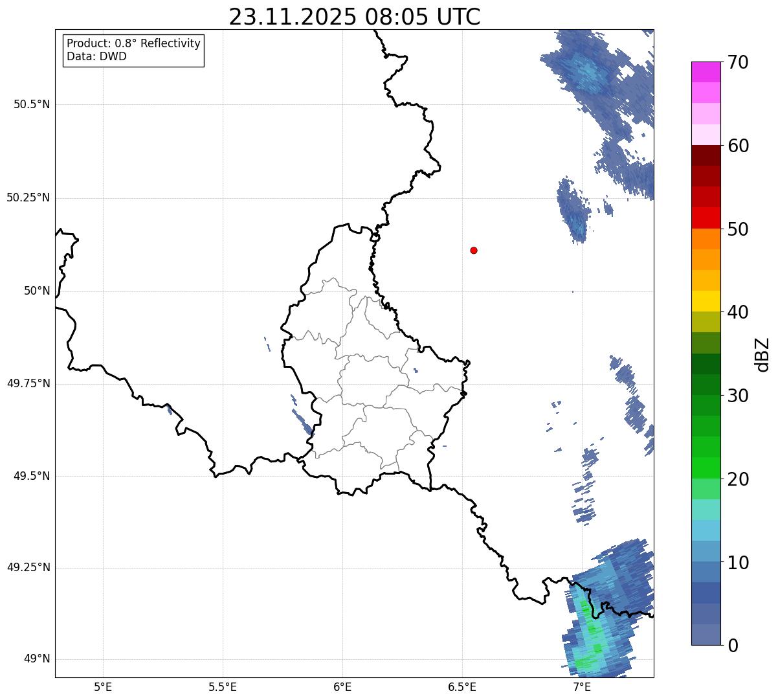The width and height of the screenshot is (778, 700).
Task: Click the 30 tick label on colorbar
Action: click(738, 396)
